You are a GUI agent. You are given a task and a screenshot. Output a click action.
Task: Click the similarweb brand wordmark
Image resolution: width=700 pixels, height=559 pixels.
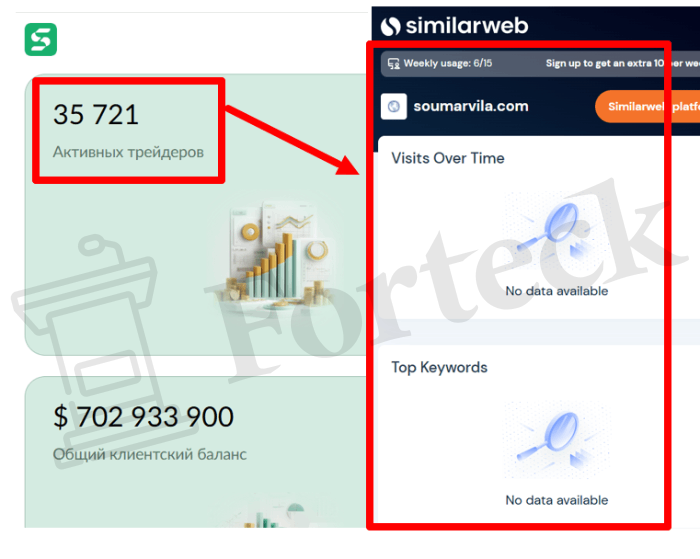(x=467, y=26)
